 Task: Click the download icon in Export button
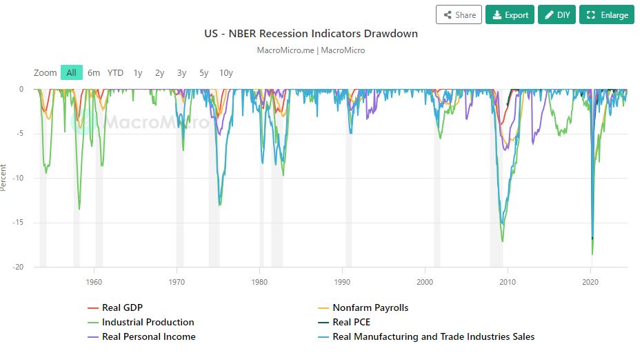[496, 14]
